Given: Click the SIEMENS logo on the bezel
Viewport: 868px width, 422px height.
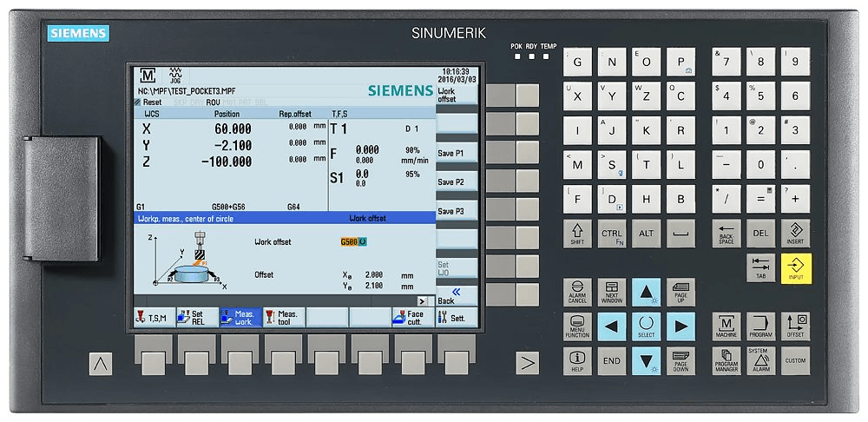Looking at the screenshot, I should click(78, 34).
